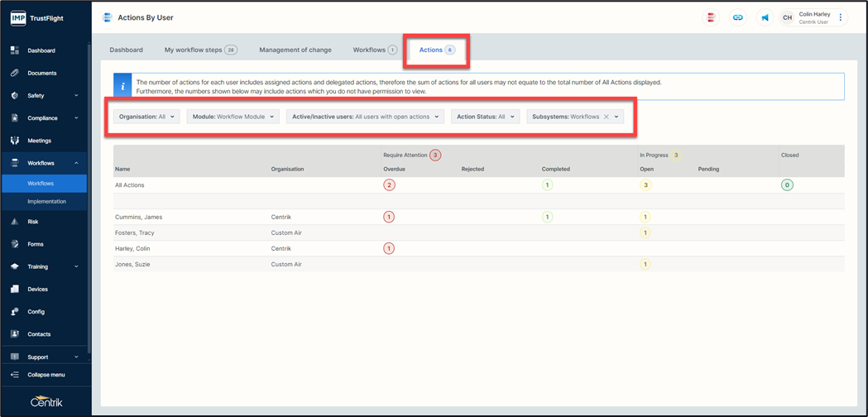This screenshot has width=868, height=417.
Task: Collapse the sidebar menu
Action: coord(46,375)
